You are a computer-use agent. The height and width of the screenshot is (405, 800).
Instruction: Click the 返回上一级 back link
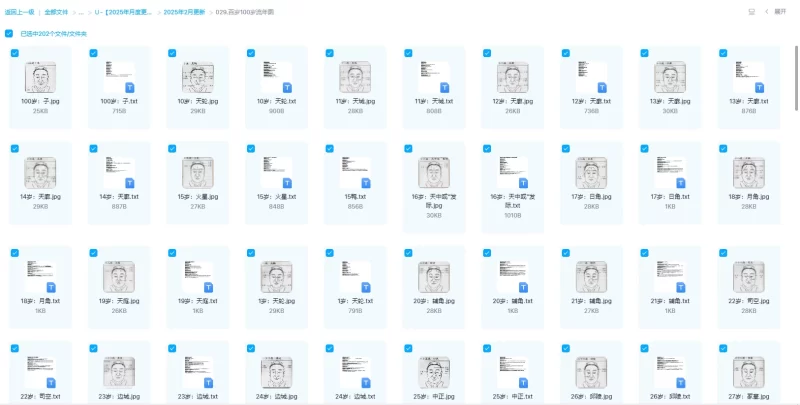coord(19,12)
